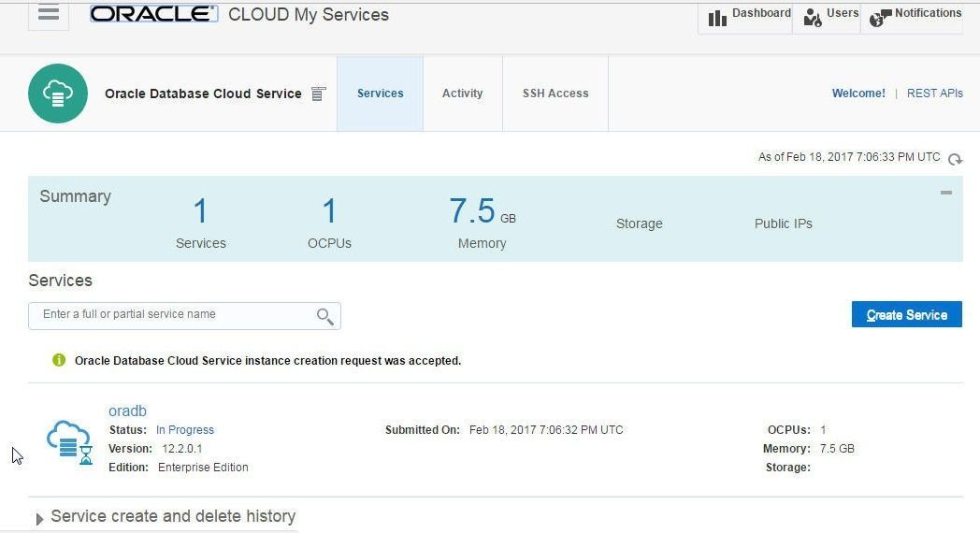Click the Dashboard bar chart icon
The image size is (980, 533).
coord(717,18)
